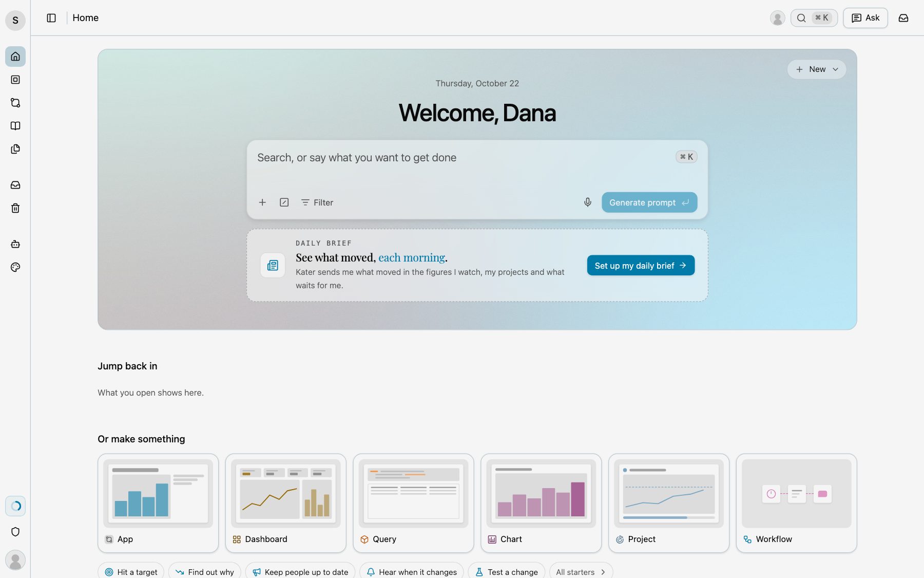924x578 pixels.
Task: Click the ⌘K shortcut badge in search box
Action: (686, 157)
